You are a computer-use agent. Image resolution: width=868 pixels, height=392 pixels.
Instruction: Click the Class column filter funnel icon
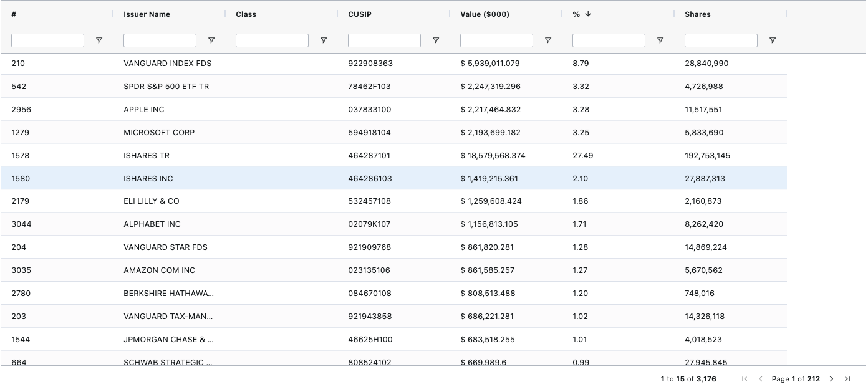(323, 41)
